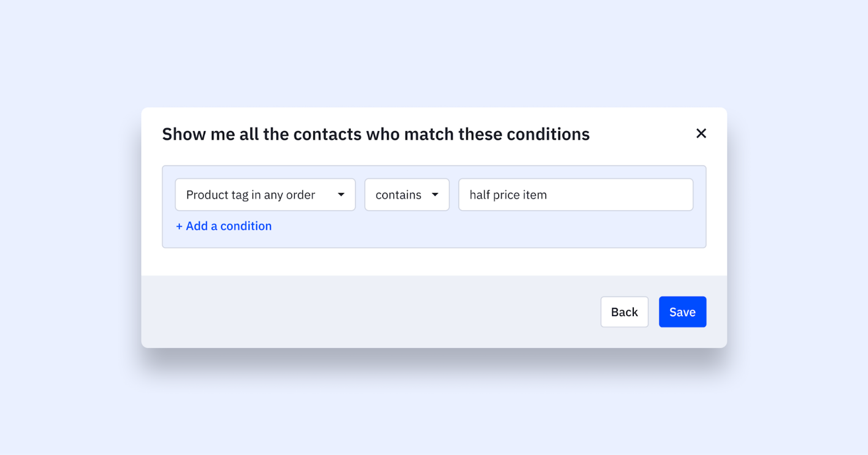The width and height of the screenshot is (868, 455).
Task: Click the blue Save button's label
Action: pos(682,312)
